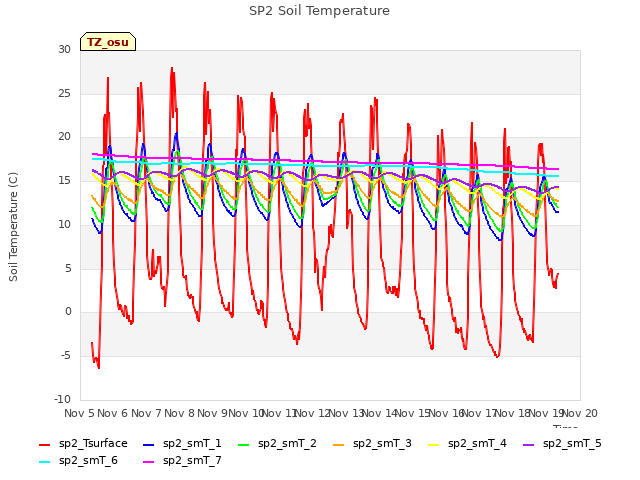Click the Nov 5 x-axis tick label

click(x=79, y=413)
